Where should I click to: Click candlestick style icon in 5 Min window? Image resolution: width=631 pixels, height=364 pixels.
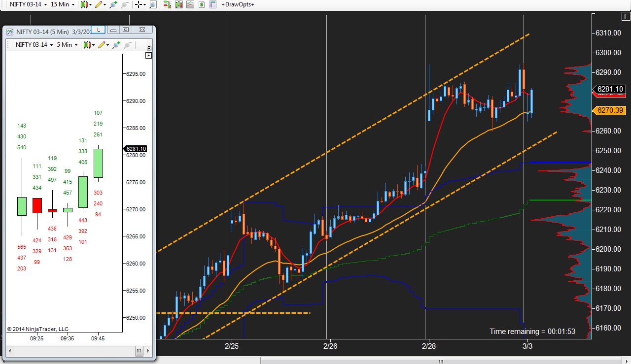[87, 45]
